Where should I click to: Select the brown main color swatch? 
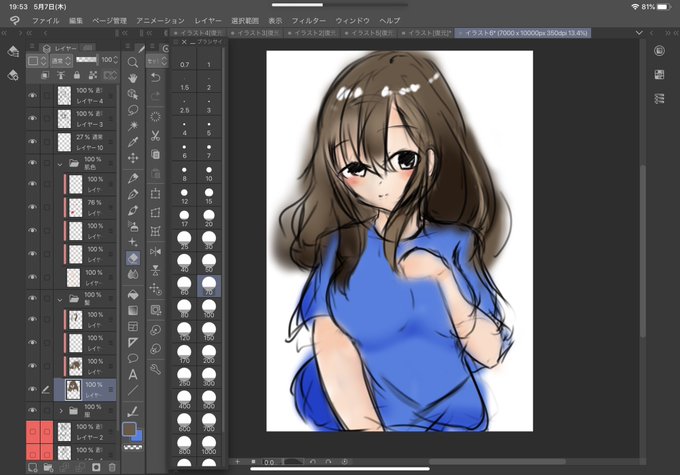(x=129, y=429)
